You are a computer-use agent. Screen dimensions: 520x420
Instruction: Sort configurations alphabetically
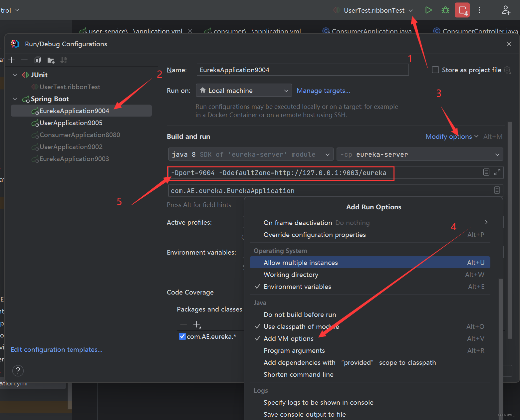pyautogui.click(x=64, y=60)
